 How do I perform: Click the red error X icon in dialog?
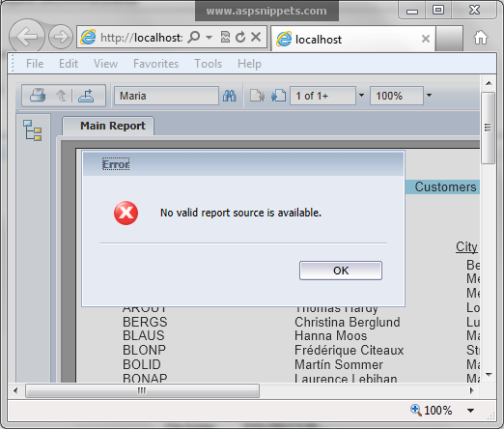coord(126,213)
